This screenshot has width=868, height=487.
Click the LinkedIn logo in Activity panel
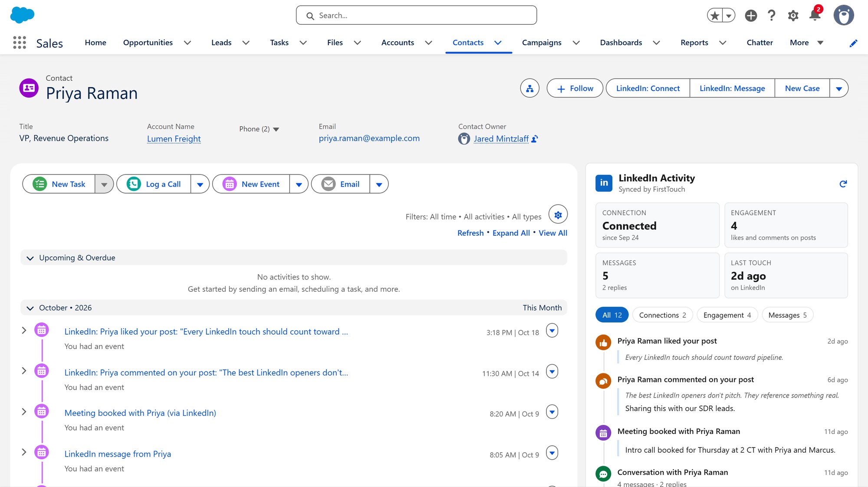(604, 183)
